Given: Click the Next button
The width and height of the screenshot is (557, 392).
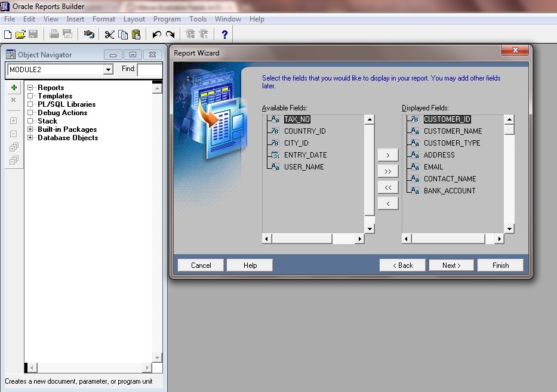Looking at the screenshot, I should [x=451, y=266].
